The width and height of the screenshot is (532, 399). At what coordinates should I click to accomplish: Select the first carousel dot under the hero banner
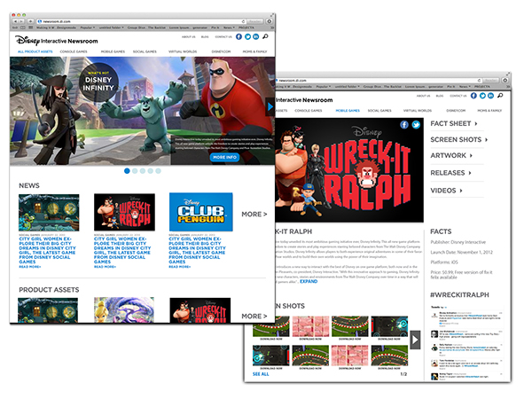pyautogui.click(x=127, y=170)
